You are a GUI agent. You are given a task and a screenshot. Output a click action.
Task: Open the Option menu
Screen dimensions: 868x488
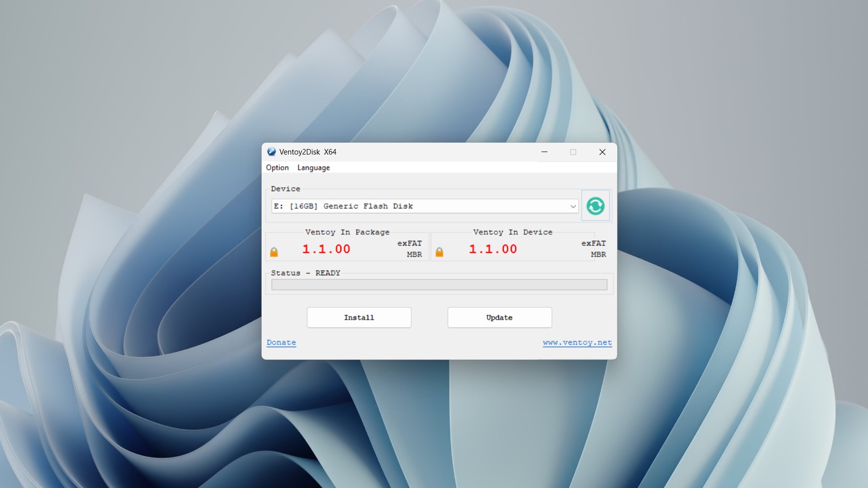(277, 167)
